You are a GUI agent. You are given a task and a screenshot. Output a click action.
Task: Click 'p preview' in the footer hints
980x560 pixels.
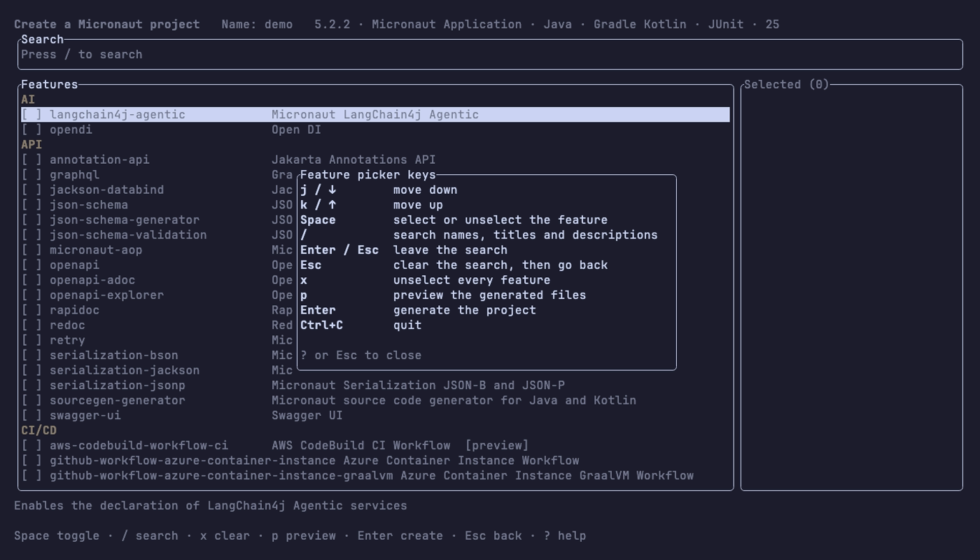point(304,535)
